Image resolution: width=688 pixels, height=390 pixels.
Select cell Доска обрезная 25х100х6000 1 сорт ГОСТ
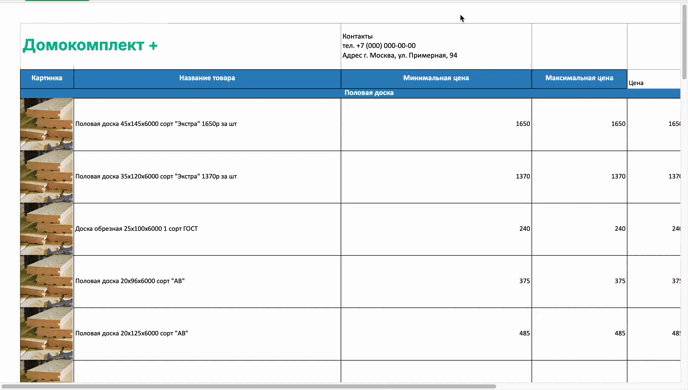point(207,229)
